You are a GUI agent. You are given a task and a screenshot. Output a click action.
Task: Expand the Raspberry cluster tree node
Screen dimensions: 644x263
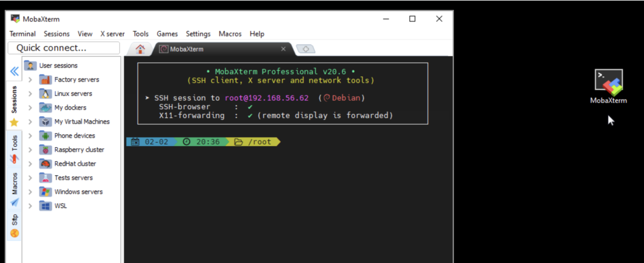pyautogui.click(x=30, y=150)
